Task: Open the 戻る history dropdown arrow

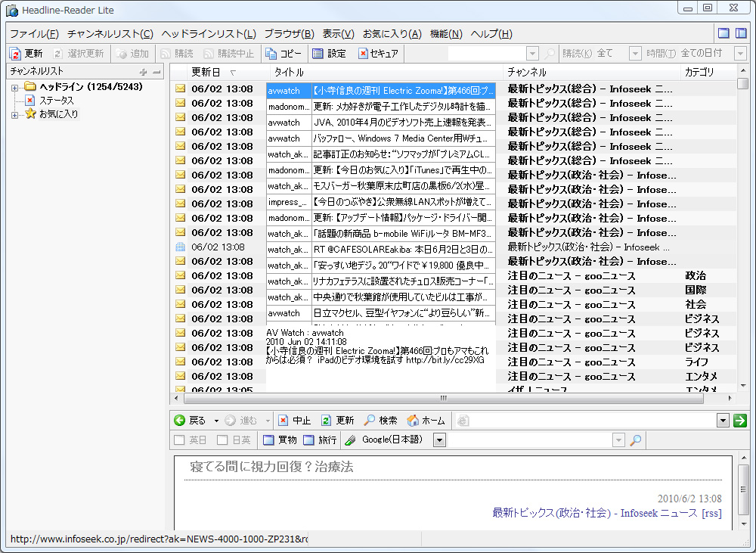Action: [216, 421]
